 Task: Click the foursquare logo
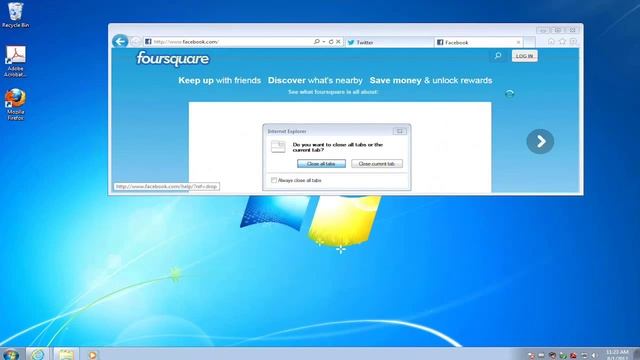tap(173, 59)
